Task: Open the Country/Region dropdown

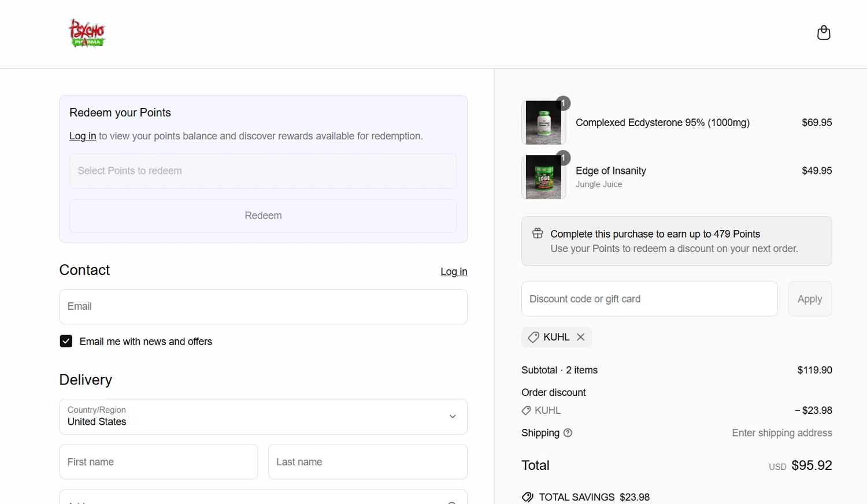Action: pyautogui.click(x=263, y=417)
